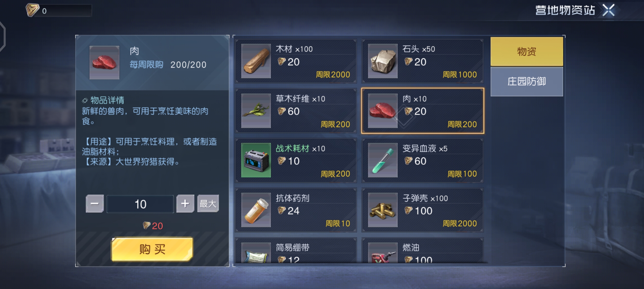The image size is (644, 289).
Task: Increase purchase quantity with plus button
Action: (x=185, y=204)
